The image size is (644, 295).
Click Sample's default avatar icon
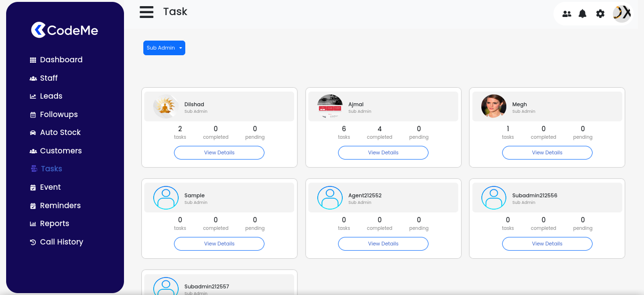(x=166, y=198)
